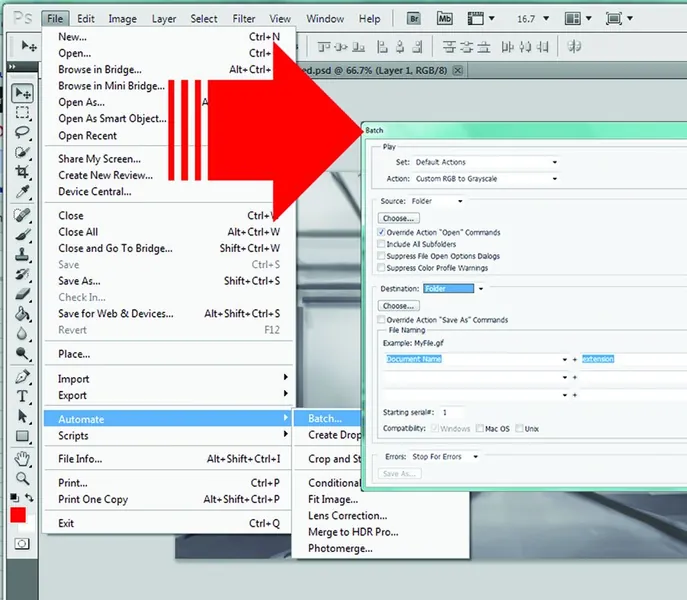Enable Include All Subfolders checkbox
This screenshot has height=600, width=687.
coord(381,244)
